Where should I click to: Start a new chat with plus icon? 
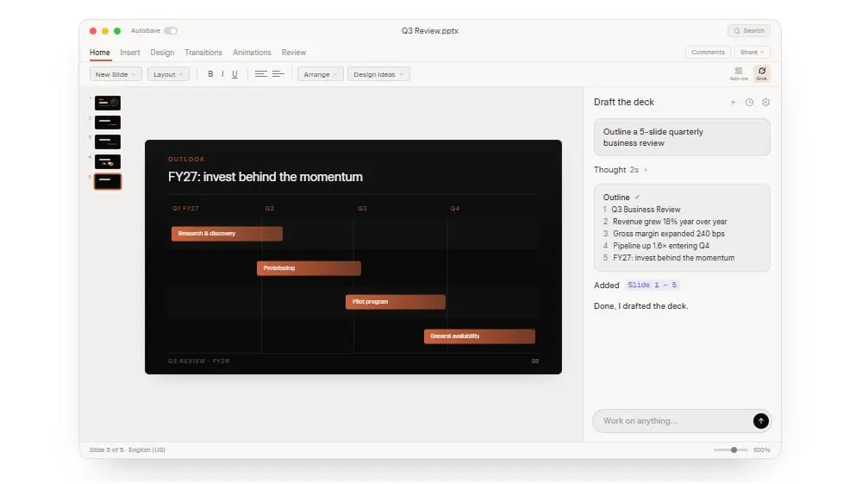(733, 103)
